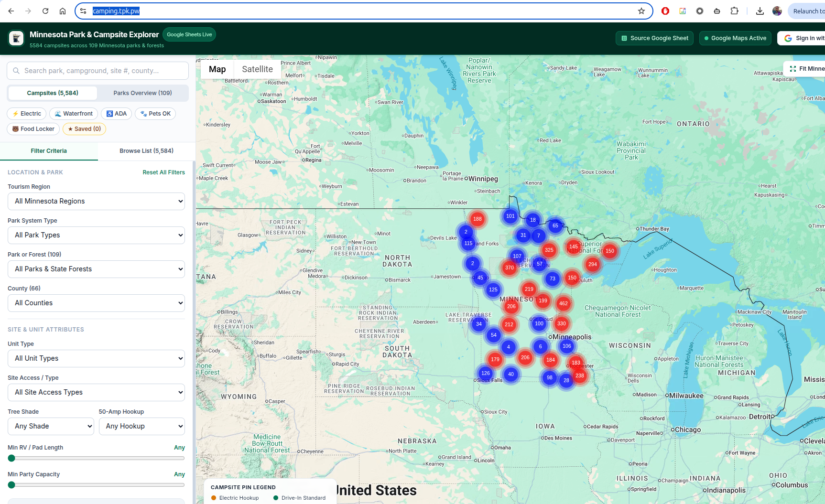
Task: Click the red 370 campsite cluster
Action: (x=510, y=268)
